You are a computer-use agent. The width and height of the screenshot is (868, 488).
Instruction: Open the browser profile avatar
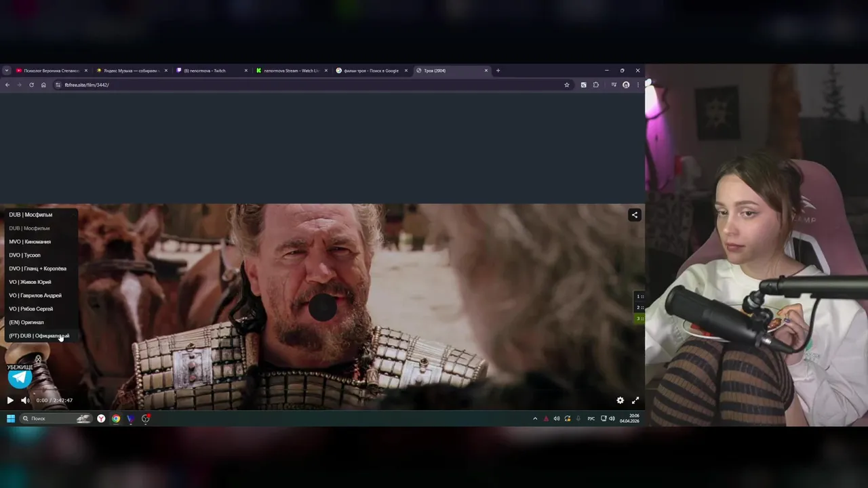pyautogui.click(x=626, y=85)
